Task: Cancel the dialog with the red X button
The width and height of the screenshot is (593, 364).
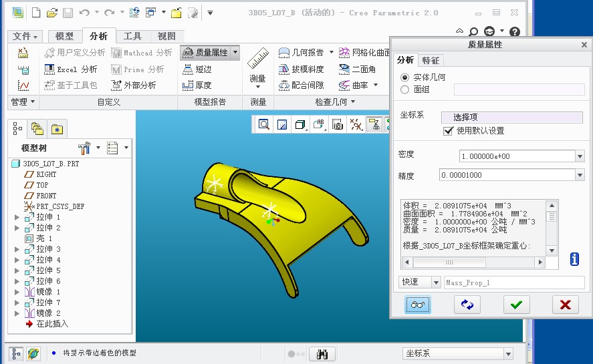Action: (x=565, y=305)
